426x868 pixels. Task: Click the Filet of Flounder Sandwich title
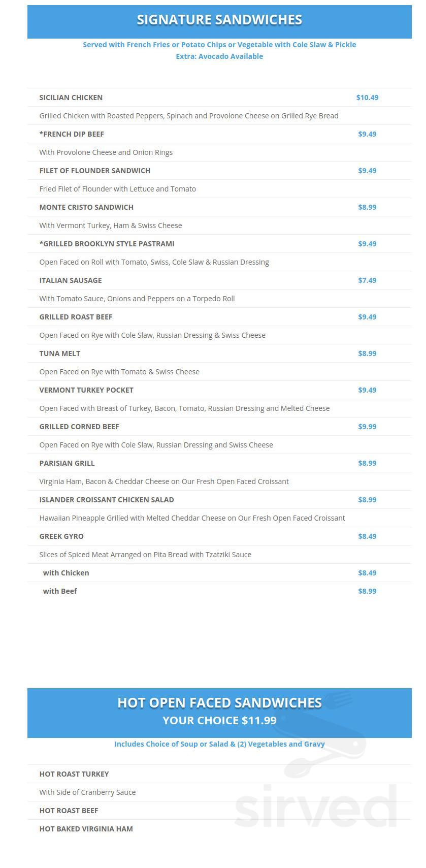point(95,171)
